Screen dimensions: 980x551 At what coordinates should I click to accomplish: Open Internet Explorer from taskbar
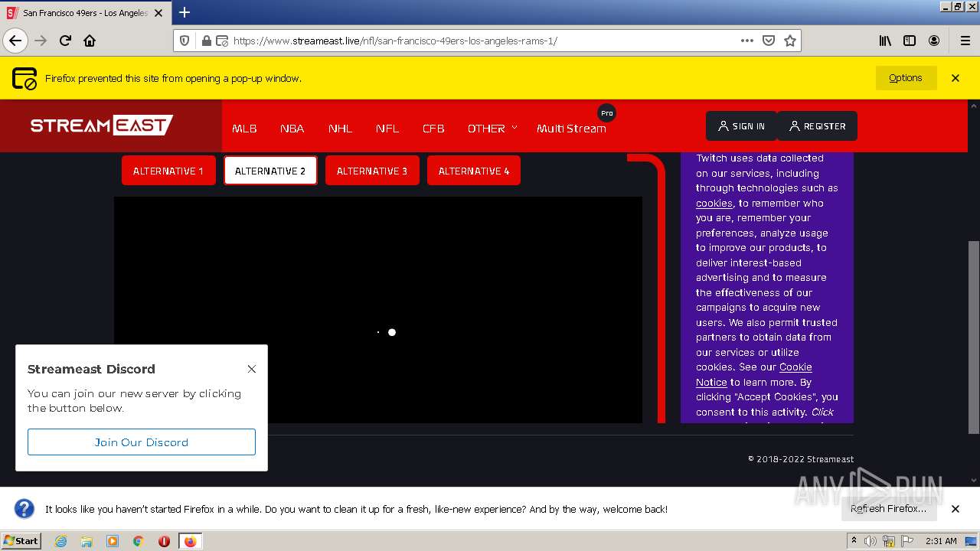click(x=60, y=541)
